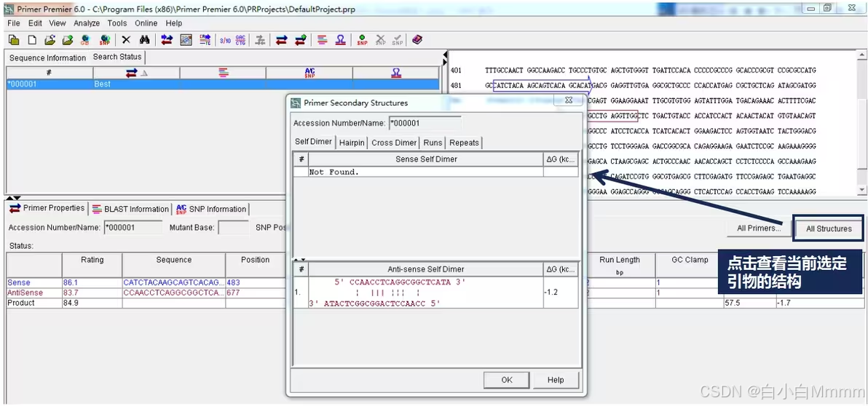This screenshot has width=868, height=406.
Task: Click the All Structures button
Action: pyautogui.click(x=829, y=228)
